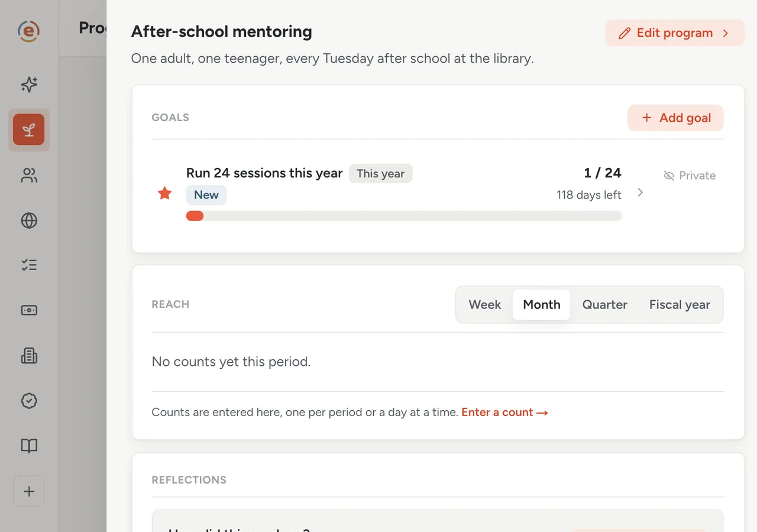Switch Reach period to Week
This screenshot has width=757, height=532.
click(485, 304)
